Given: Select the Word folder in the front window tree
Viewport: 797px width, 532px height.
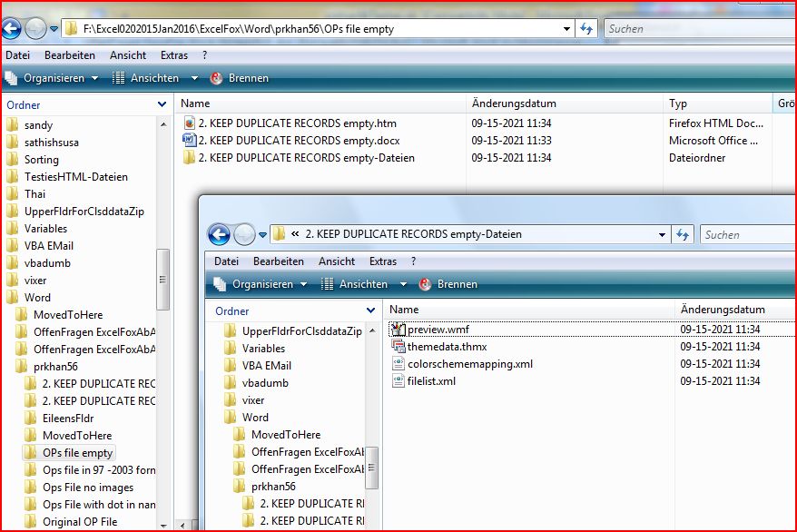Looking at the screenshot, I should (x=255, y=418).
